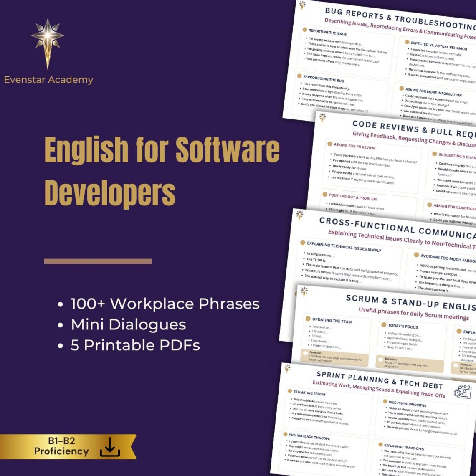Click the 'EXPECTED VS. ACTUAL BEHAVIOR' heading
This screenshot has height=476, width=476.
click(439, 46)
